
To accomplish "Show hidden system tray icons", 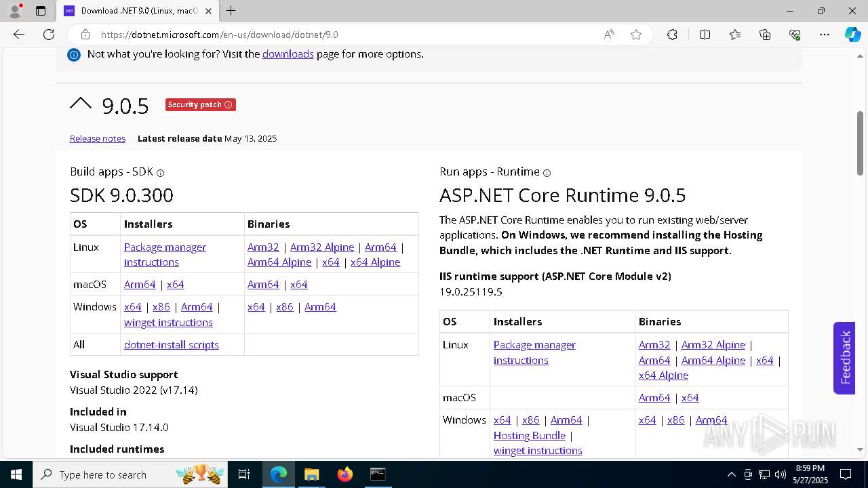I will (731, 474).
